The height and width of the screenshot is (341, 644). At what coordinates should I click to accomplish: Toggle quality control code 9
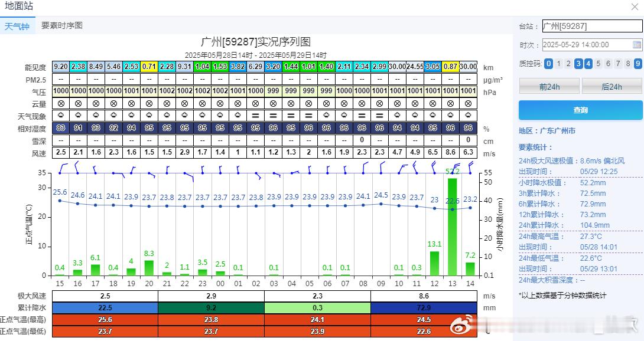(638, 64)
